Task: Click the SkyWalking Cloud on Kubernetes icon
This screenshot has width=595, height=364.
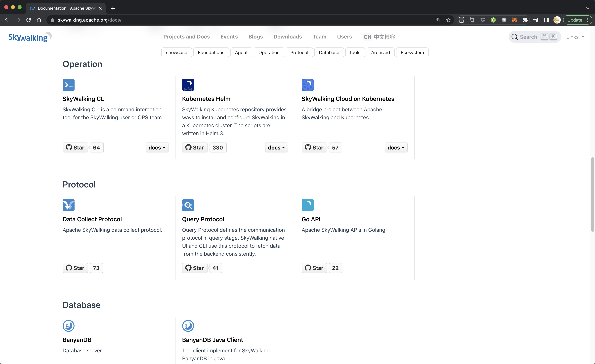Action: (307, 84)
